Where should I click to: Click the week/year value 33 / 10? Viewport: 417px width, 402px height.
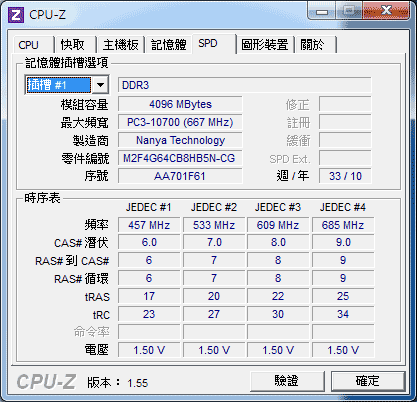tap(345, 176)
